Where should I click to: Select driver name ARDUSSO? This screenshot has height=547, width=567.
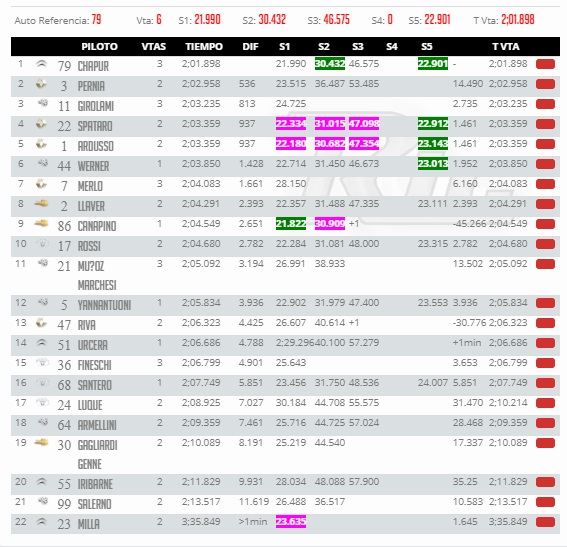[x=95, y=146]
